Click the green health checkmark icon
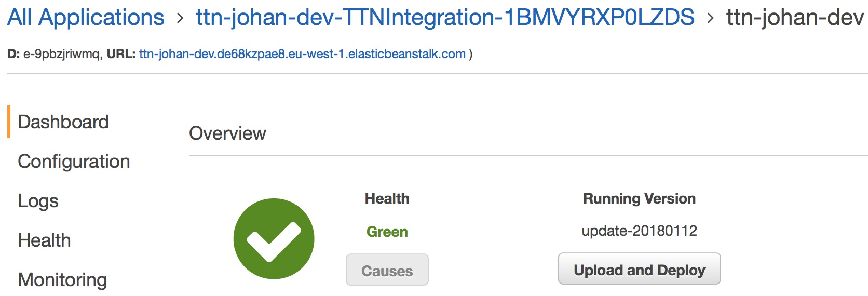868x296 pixels. point(274,239)
